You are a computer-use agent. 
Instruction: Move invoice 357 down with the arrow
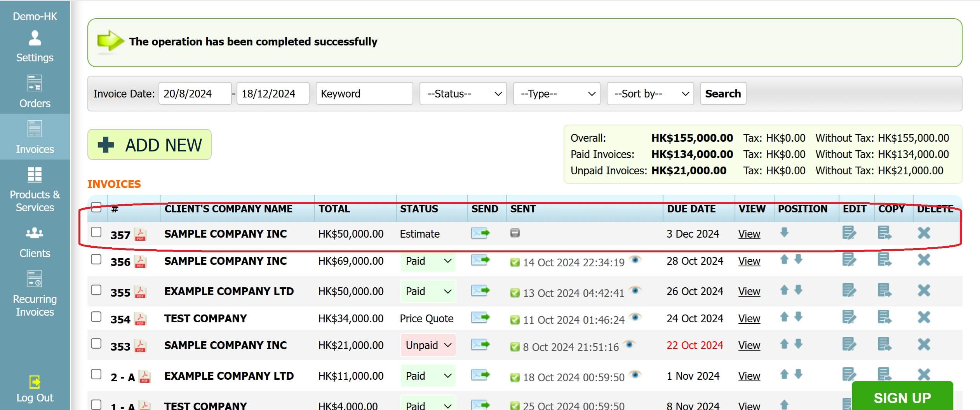click(784, 233)
